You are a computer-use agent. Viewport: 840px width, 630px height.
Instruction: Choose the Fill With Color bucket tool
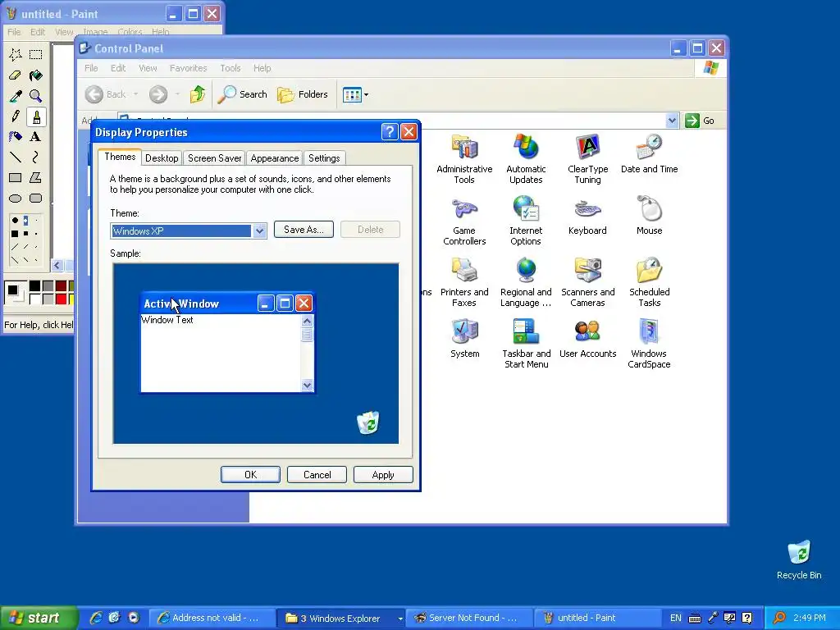(x=36, y=75)
